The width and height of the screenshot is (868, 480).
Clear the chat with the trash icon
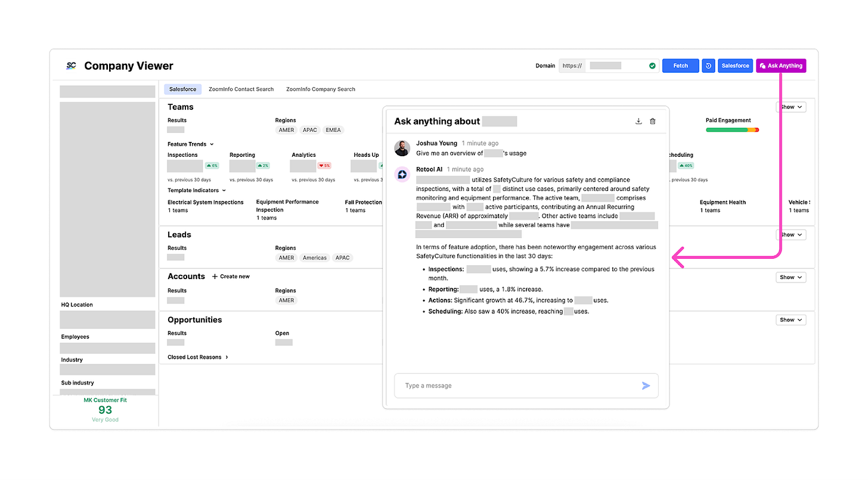(x=653, y=121)
